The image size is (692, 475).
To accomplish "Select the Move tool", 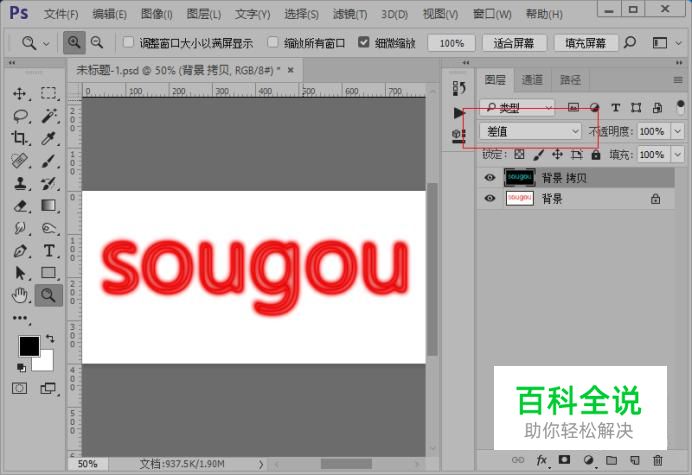I will (19, 94).
